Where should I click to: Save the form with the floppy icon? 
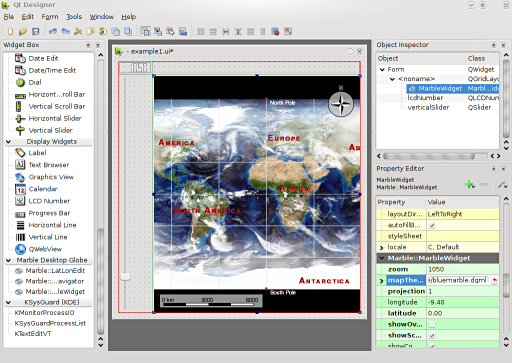[x=35, y=32]
